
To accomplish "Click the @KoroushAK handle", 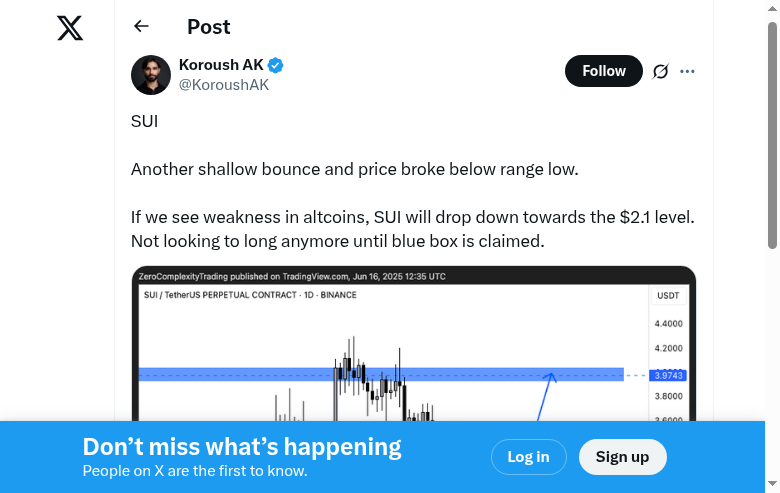I will pos(223,85).
